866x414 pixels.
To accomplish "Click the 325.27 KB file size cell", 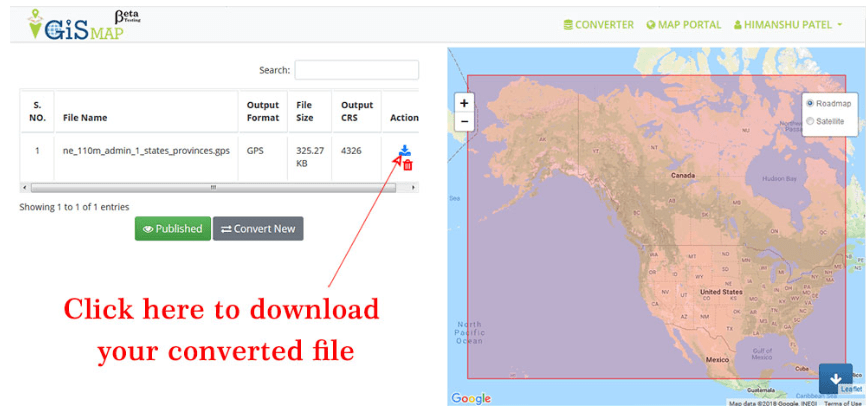I will tap(310, 157).
